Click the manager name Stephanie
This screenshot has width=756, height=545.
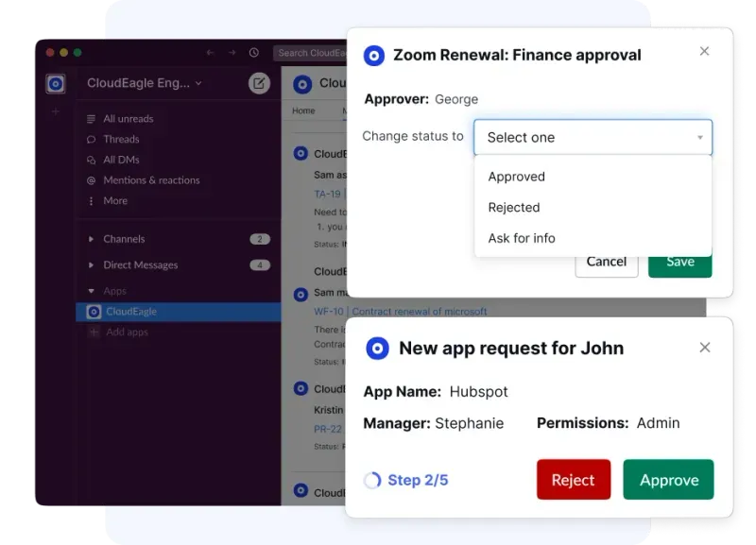point(469,423)
